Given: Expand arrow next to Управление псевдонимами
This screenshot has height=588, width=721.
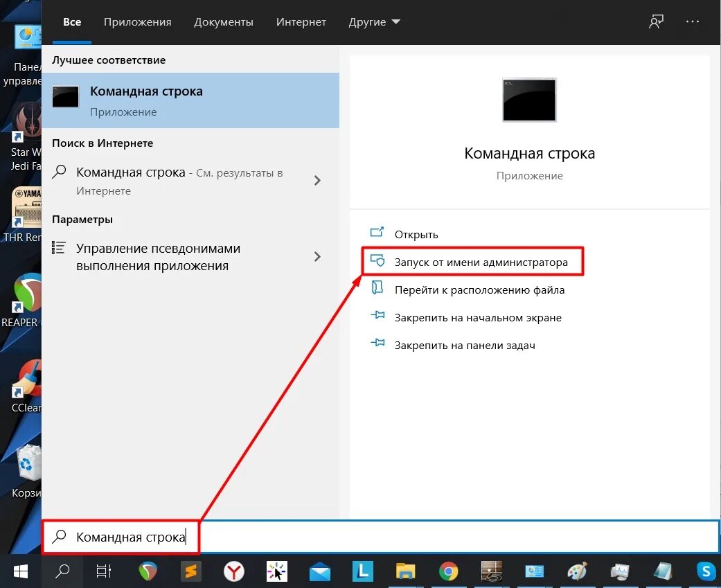Looking at the screenshot, I should pyautogui.click(x=317, y=256).
